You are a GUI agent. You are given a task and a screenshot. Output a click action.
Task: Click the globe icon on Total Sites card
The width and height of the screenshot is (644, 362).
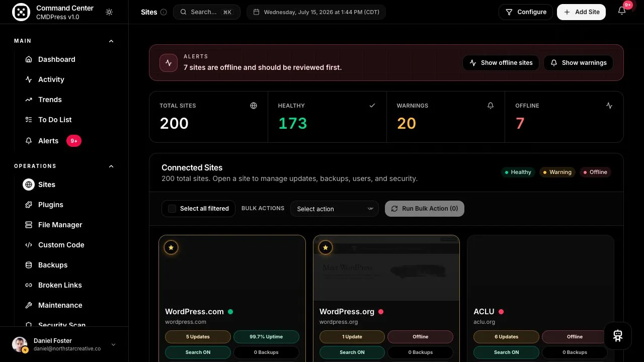(254, 106)
